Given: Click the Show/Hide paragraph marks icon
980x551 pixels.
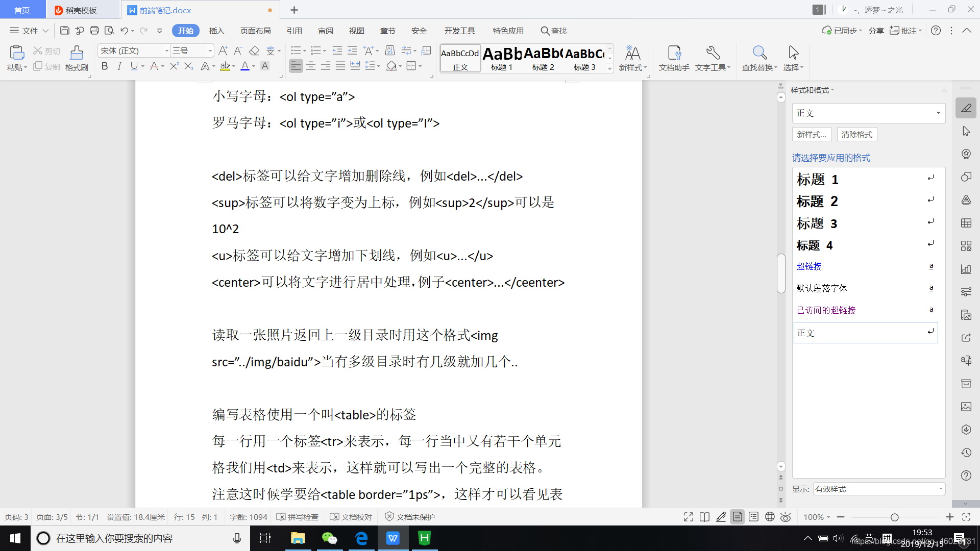Looking at the screenshot, I should pos(407,51).
